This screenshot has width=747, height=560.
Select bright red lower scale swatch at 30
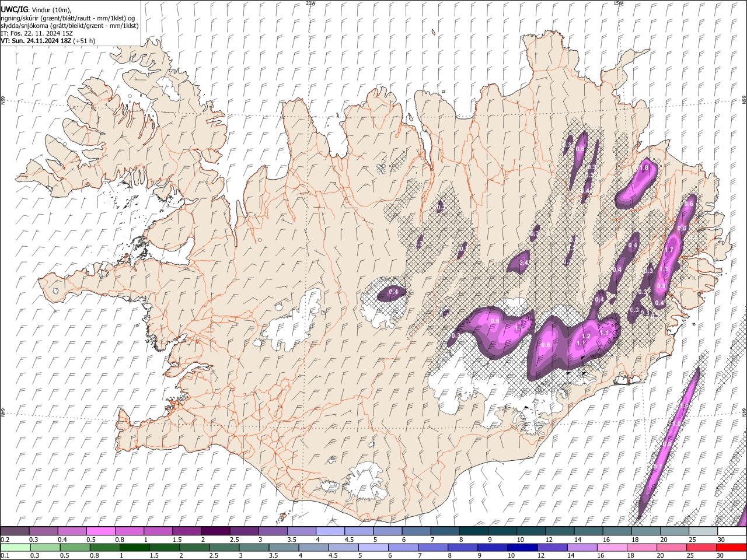click(732, 548)
